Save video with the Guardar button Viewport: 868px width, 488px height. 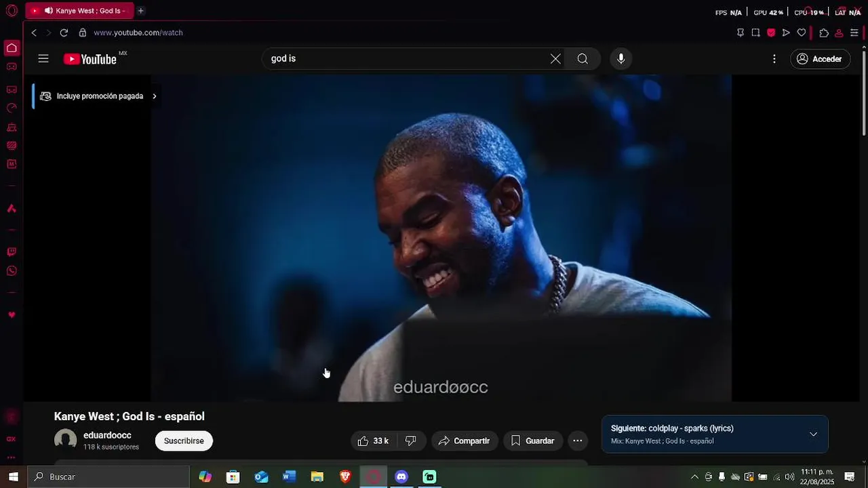[532, 441]
